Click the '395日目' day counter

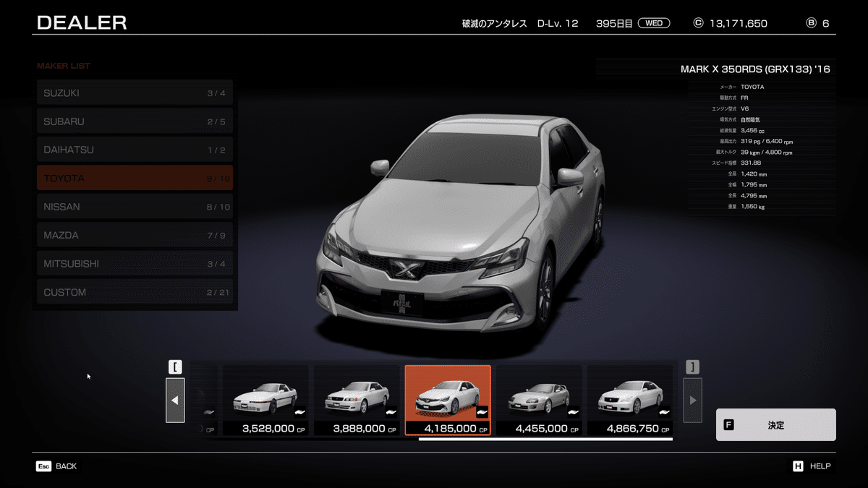pyautogui.click(x=615, y=23)
